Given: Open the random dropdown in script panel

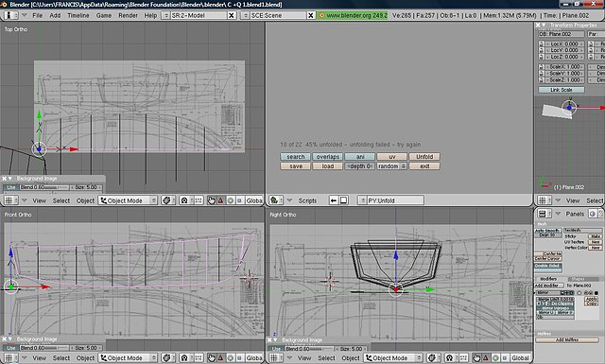Looking at the screenshot, I should pyautogui.click(x=392, y=166).
